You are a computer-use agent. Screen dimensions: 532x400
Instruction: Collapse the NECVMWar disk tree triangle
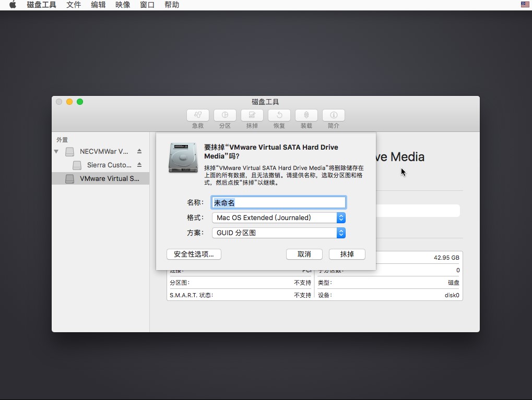(x=56, y=152)
